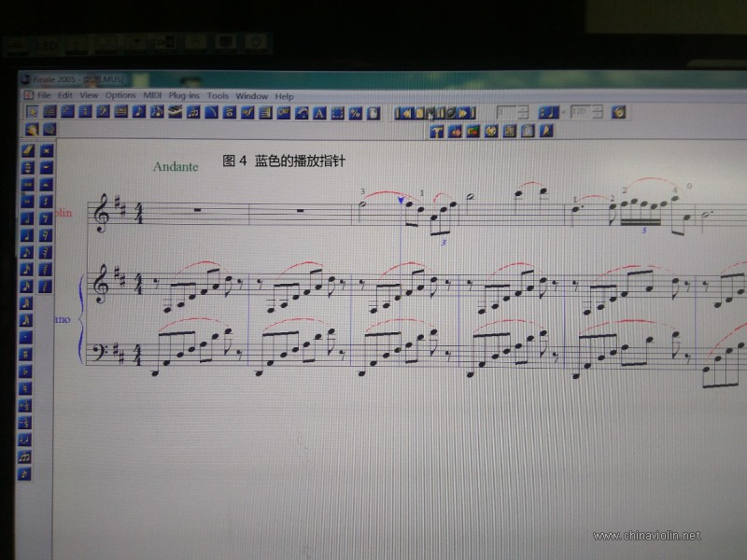747x560 pixels.
Task: Click the tempo value field showing 120
Action: click(x=580, y=113)
